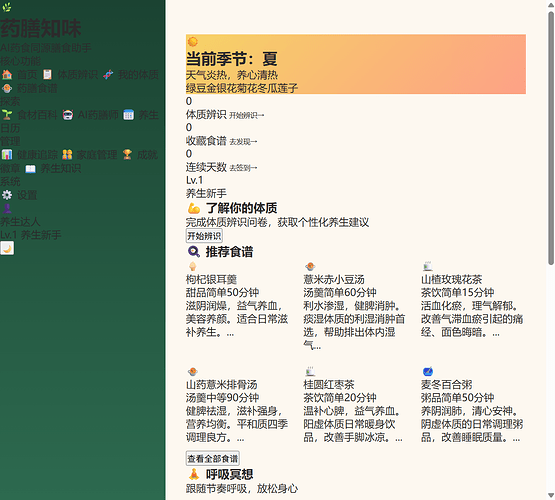Screen dimensions: 555x500
Task: Click the 甜品简单50分钟 recipe info
Action: point(222,293)
